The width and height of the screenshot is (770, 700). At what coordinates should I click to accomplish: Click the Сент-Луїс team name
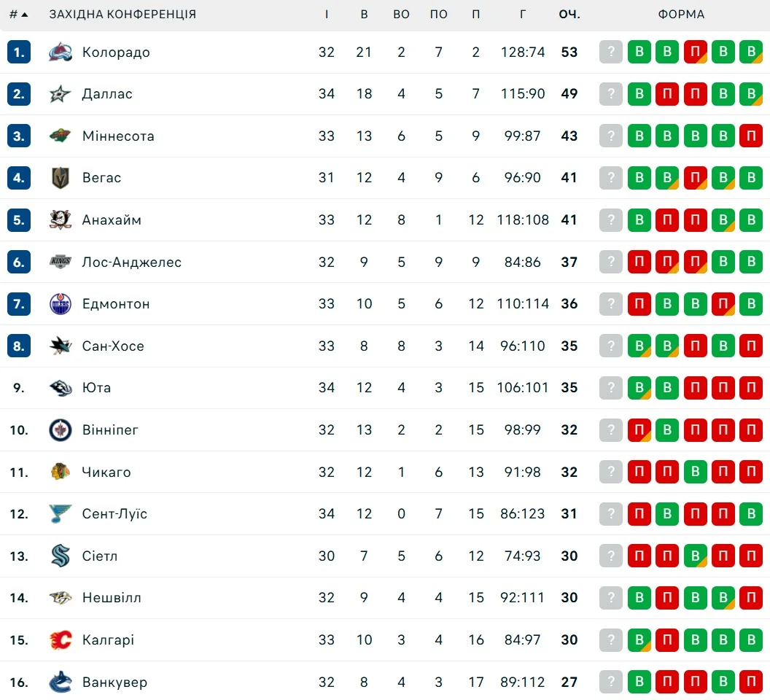(x=114, y=514)
